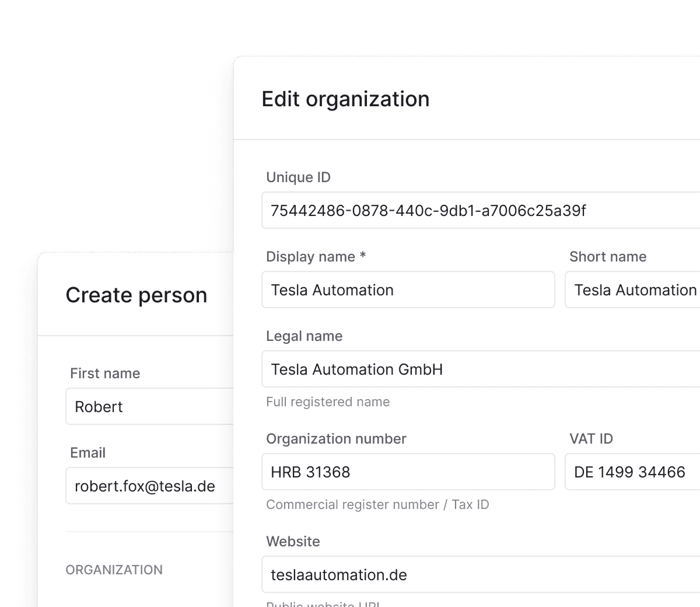Image resolution: width=700 pixels, height=607 pixels.
Task: Click the Website label
Action: (x=293, y=542)
